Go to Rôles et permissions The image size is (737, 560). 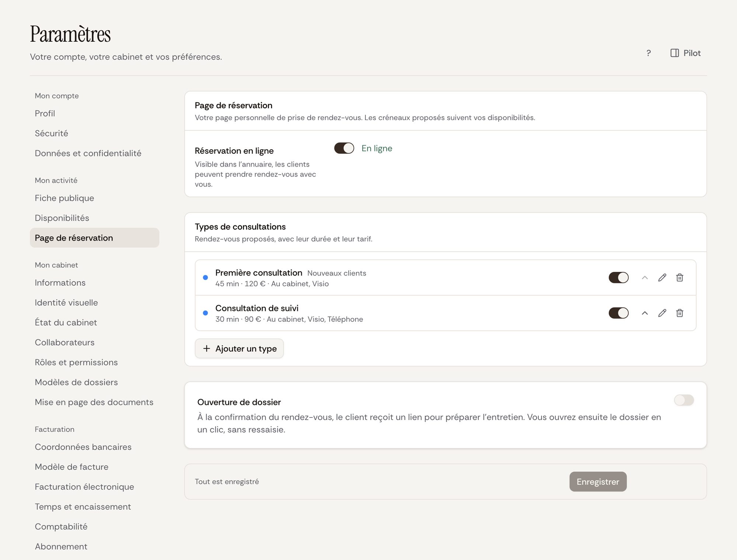click(x=95, y=363)
